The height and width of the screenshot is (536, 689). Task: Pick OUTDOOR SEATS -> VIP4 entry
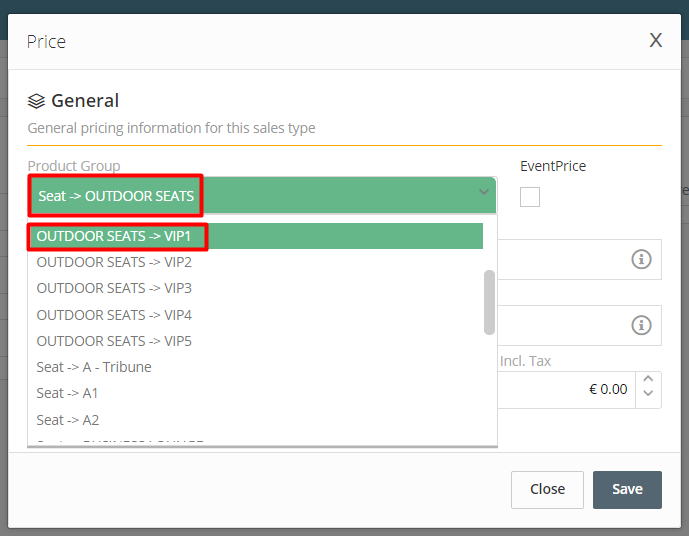tap(255, 315)
